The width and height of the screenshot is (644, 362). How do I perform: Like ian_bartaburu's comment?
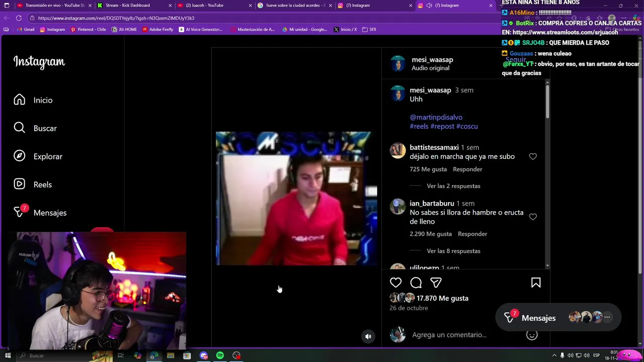pos(533,217)
